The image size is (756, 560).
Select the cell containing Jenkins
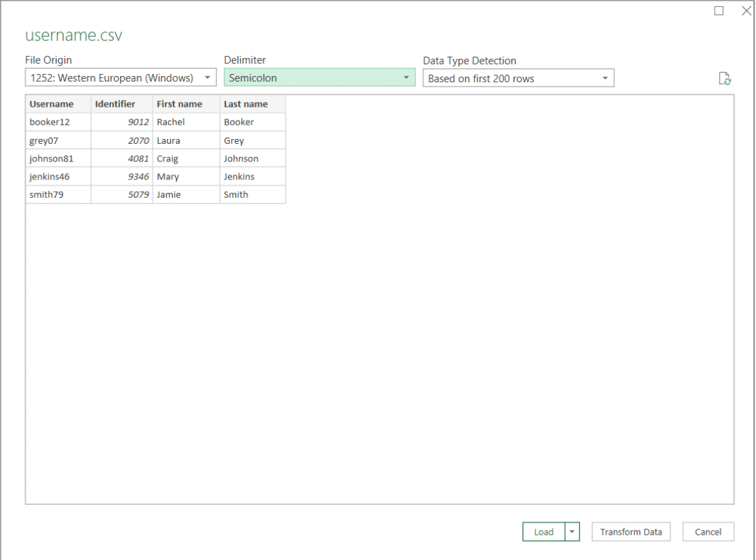pos(238,176)
